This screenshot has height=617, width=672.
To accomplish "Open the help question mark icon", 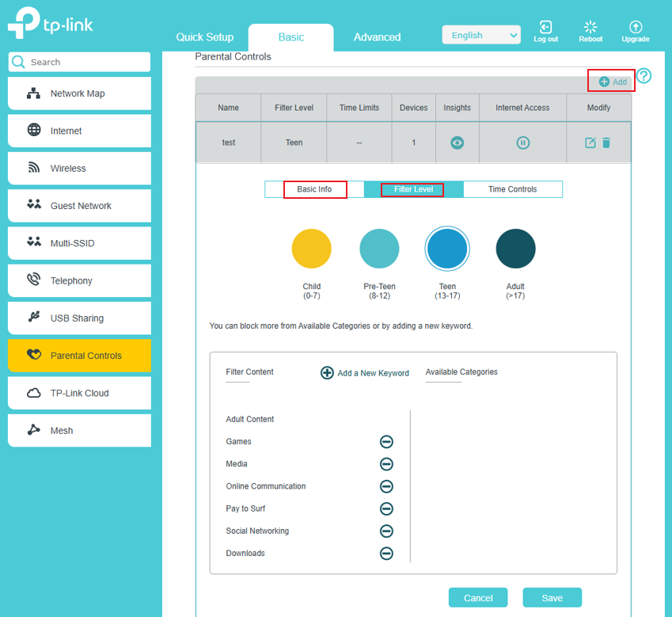I will 644,76.
